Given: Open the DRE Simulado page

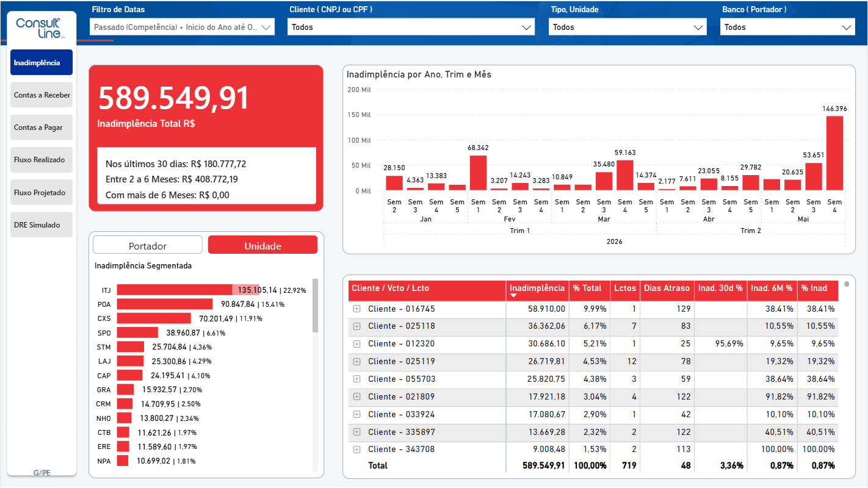Looking at the screenshot, I should (x=42, y=225).
